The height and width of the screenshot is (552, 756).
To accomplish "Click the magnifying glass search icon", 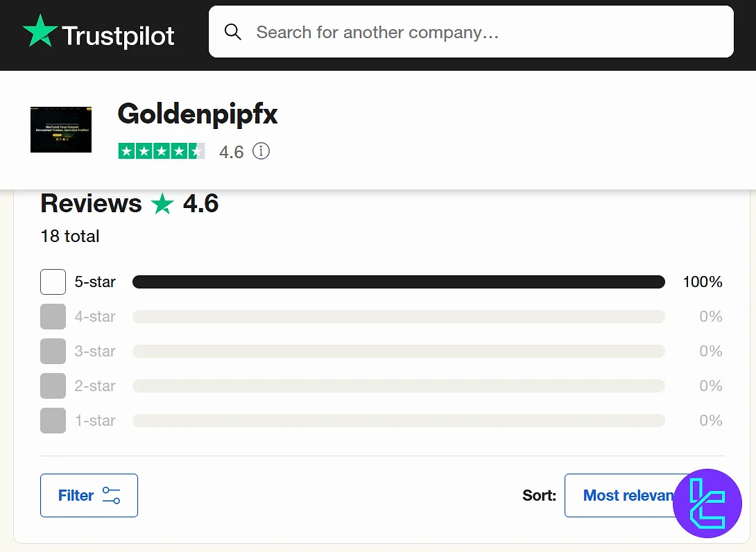I will pos(232,31).
